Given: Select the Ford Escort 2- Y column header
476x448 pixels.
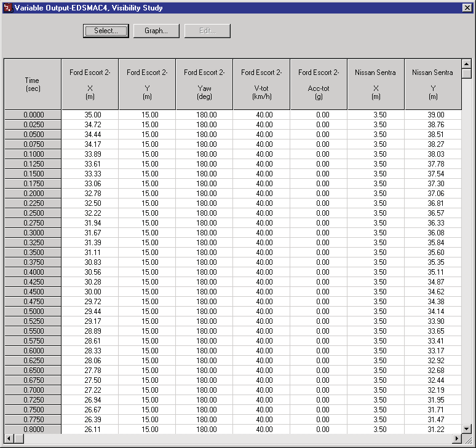Looking at the screenshot, I should (x=147, y=84).
